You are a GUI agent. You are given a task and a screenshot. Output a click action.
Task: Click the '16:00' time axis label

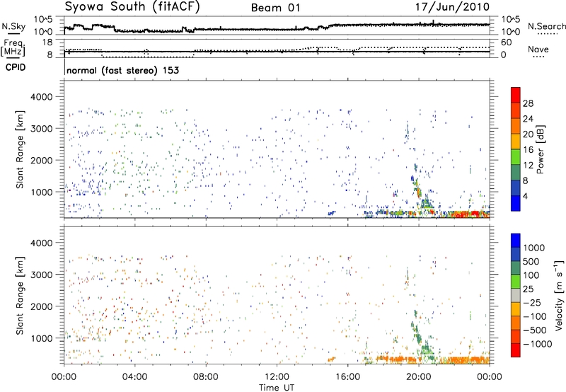[x=347, y=377]
